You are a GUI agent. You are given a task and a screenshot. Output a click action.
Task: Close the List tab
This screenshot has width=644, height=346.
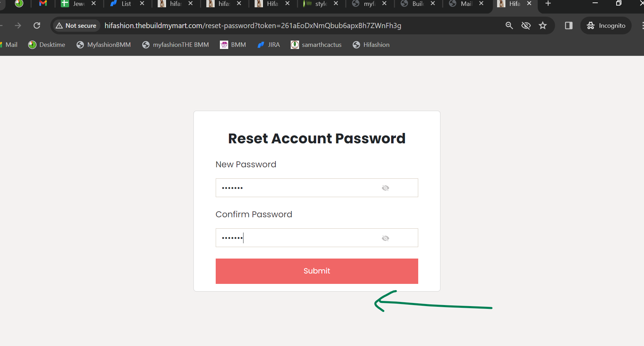[142, 3]
